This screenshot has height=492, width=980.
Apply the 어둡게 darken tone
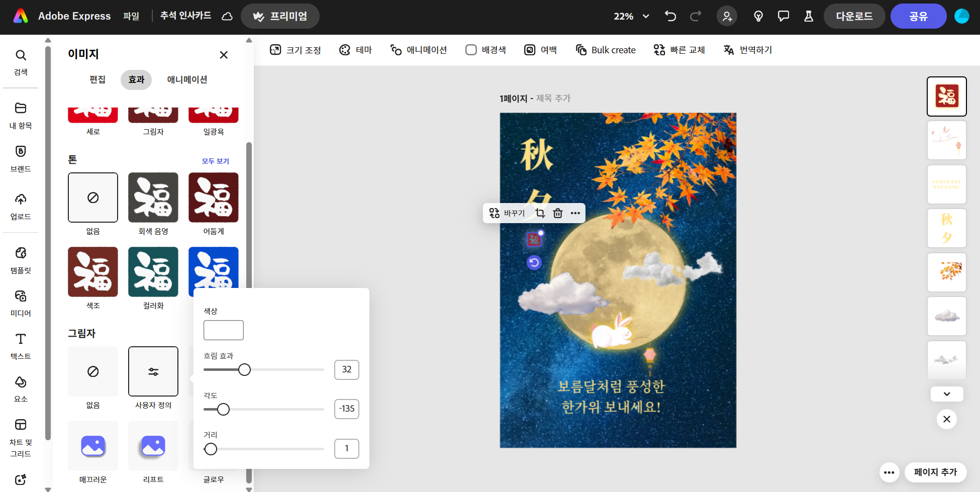point(214,198)
